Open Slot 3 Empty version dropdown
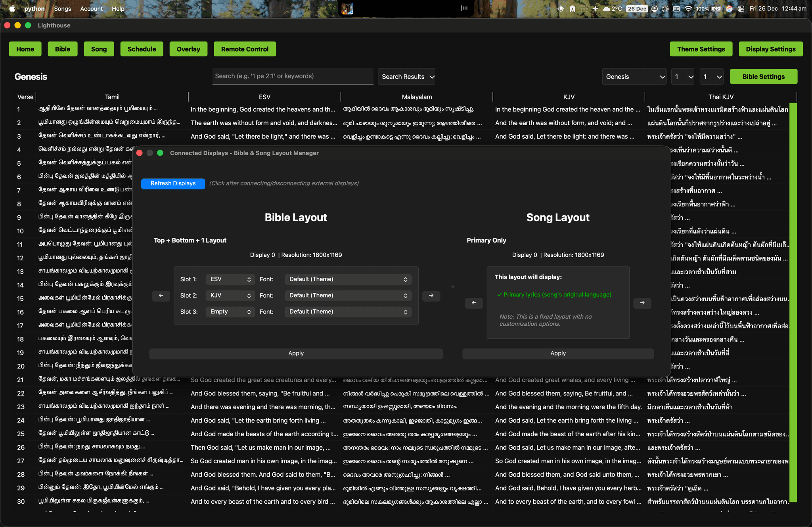The height and width of the screenshot is (527, 812). (230, 312)
